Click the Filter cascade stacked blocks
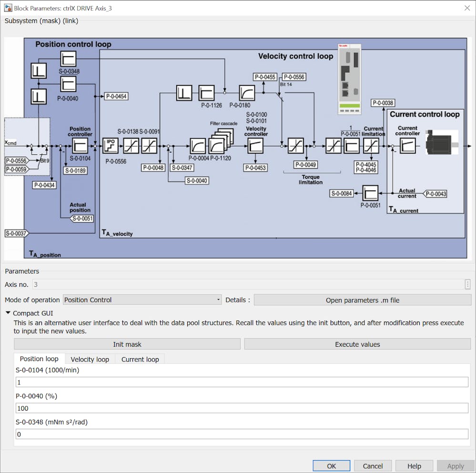The height and width of the screenshot is (473, 476). (x=221, y=141)
